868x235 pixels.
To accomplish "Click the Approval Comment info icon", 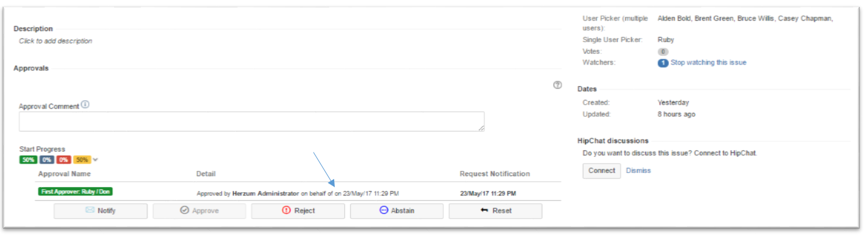I will pyautogui.click(x=86, y=105).
